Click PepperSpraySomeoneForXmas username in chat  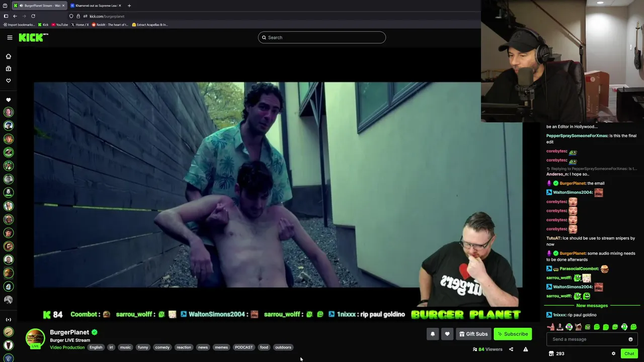[577, 136]
